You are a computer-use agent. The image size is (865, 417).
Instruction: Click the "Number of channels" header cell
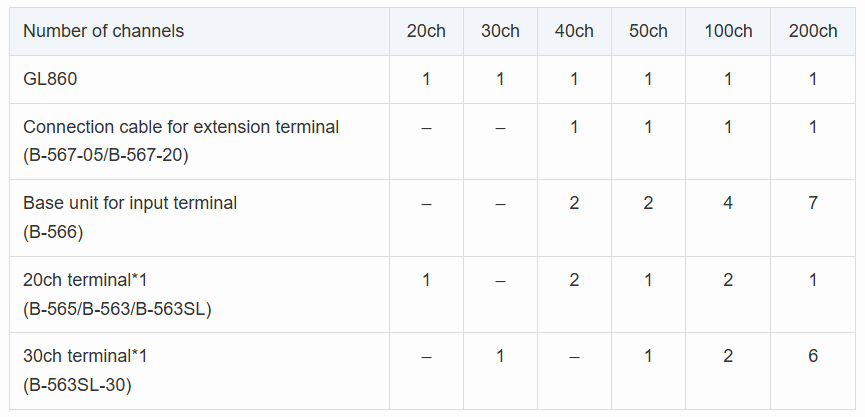tap(104, 31)
